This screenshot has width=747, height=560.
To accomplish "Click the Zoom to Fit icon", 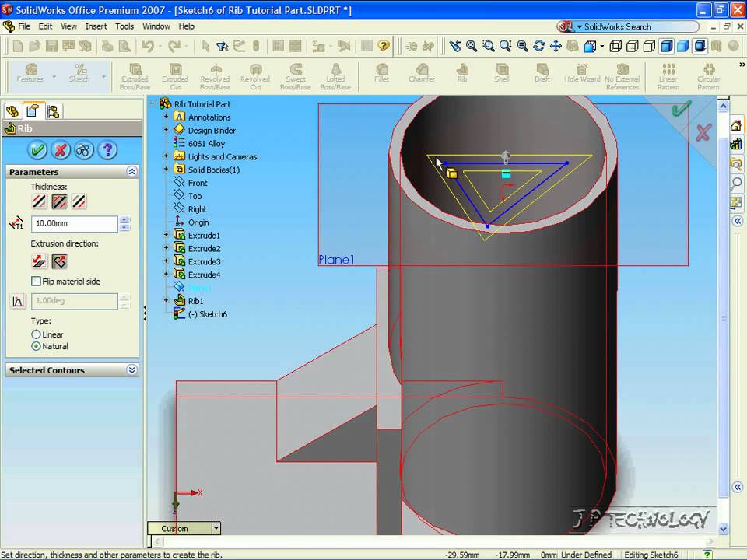I will [472, 46].
